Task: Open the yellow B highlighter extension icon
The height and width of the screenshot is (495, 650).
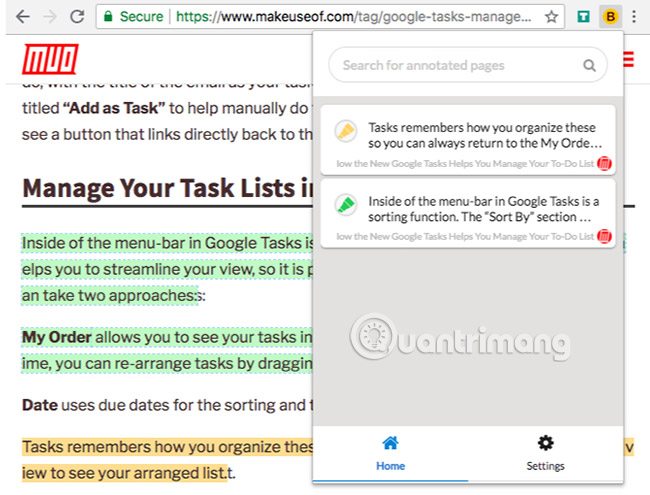Action: [610, 17]
